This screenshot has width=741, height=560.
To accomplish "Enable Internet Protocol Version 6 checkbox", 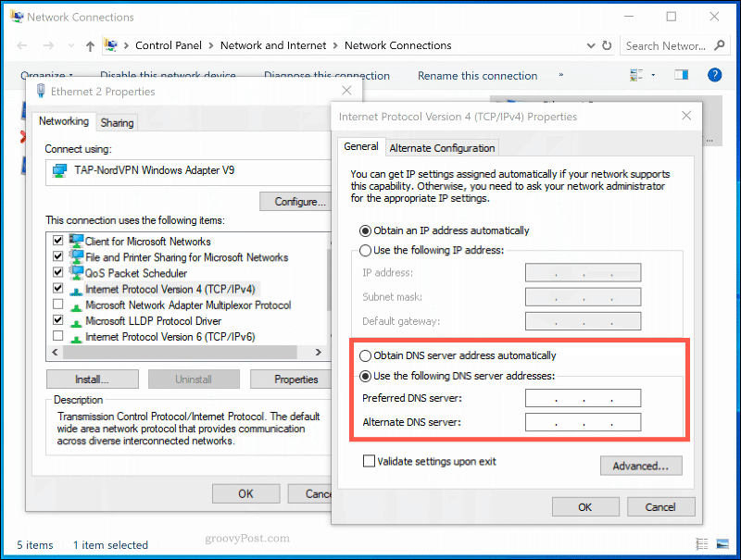I will pyautogui.click(x=57, y=336).
